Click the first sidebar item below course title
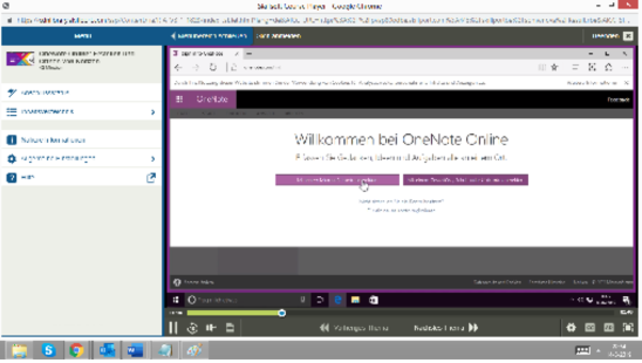 tap(81, 92)
